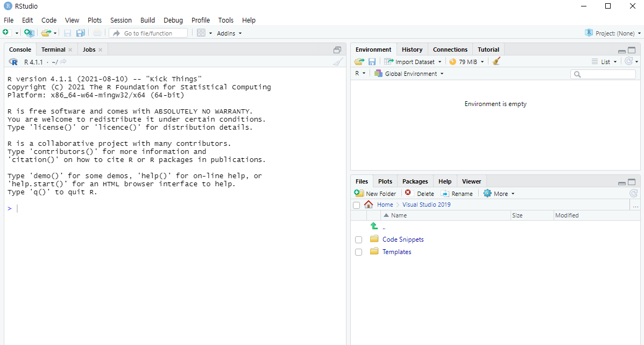
Task: Switch to the Jobs tab
Action: (x=89, y=50)
